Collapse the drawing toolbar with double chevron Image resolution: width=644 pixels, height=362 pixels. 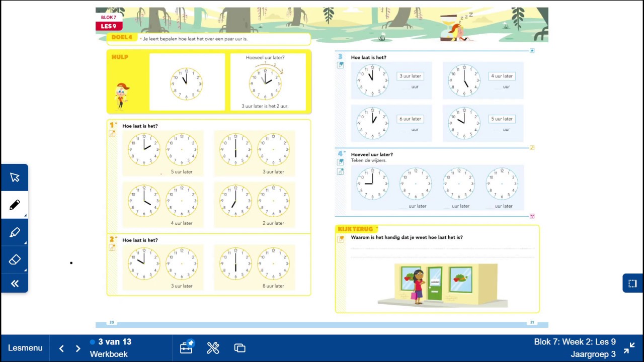(x=15, y=284)
